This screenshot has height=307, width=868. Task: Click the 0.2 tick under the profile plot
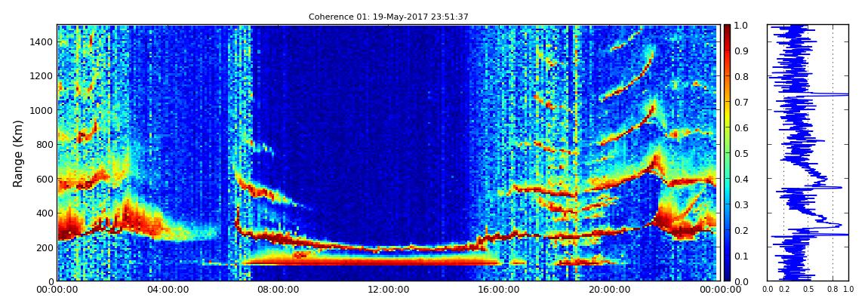pos(784,290)
